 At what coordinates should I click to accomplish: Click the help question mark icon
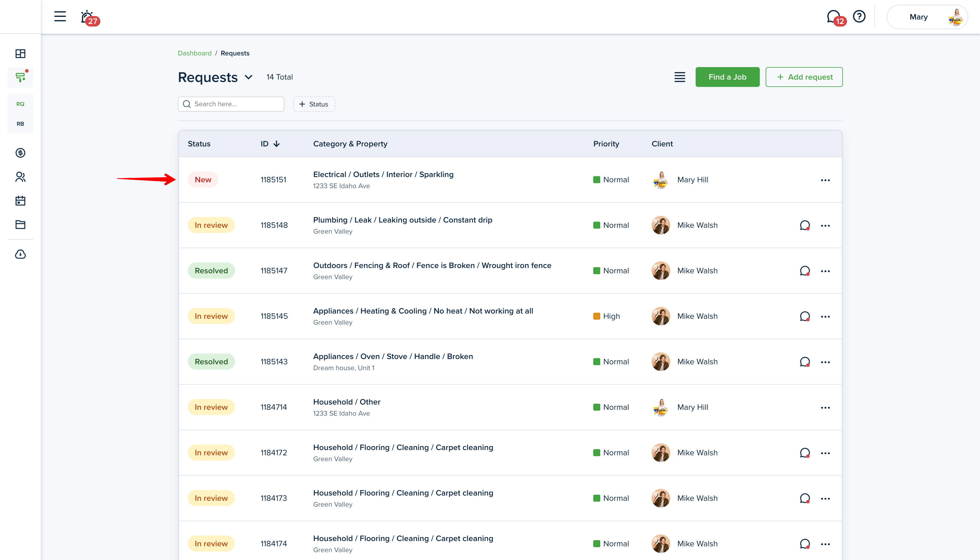pos(859,17)
